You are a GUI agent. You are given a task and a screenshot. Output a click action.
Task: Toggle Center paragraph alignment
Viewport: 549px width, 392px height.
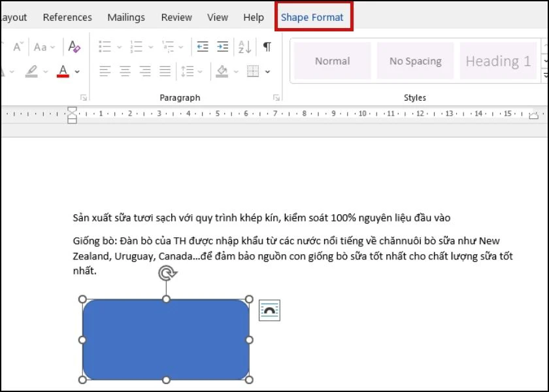pyautogui.click(x=125, y=71)
